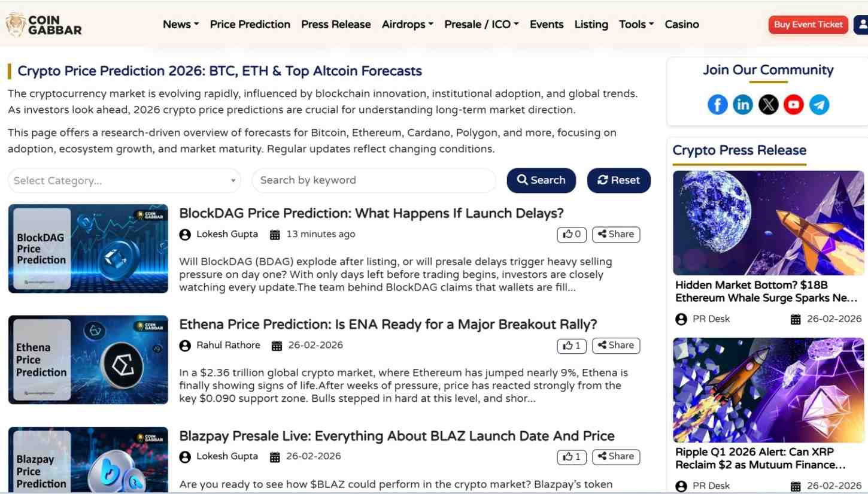This screenshot has height=494, width=868.
Task: Click author icon beside Rahul Rathore
Action: (x=185, y=346)
